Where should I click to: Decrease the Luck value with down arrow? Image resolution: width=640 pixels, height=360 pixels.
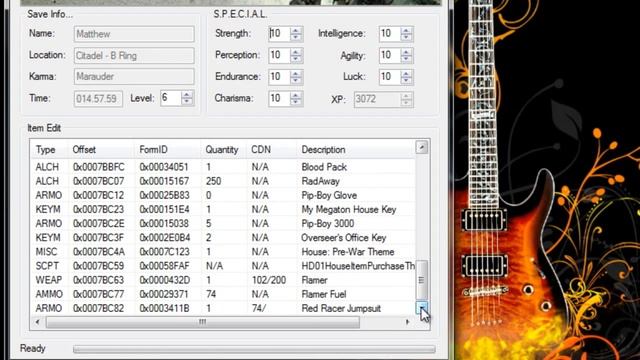[406, 80]
